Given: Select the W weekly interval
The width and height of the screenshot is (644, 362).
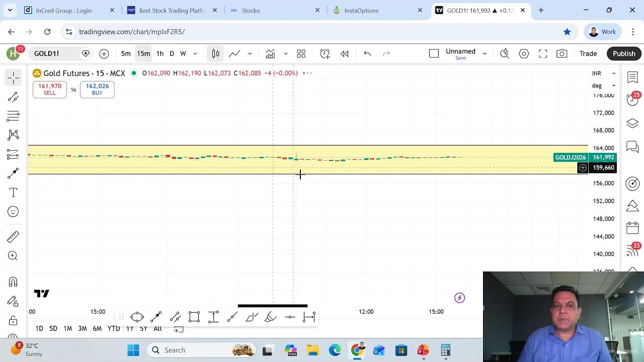Looking at the screenshot, I should pyautogui.click(x=183, y=54).
